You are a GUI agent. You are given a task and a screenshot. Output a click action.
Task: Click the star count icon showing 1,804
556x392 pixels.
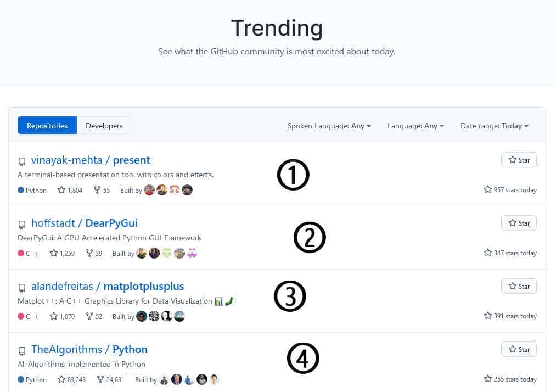61,190
